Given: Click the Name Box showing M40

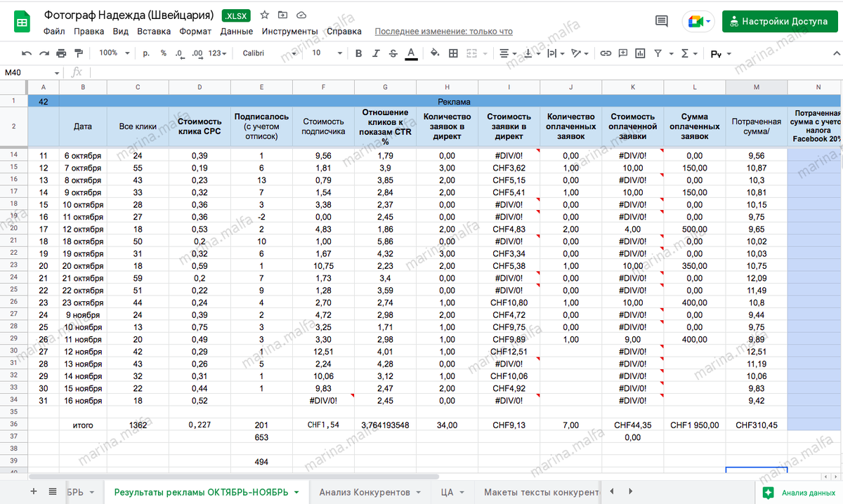Looking at the screenshot, I should pyautogui.click(x=32, y=72).
